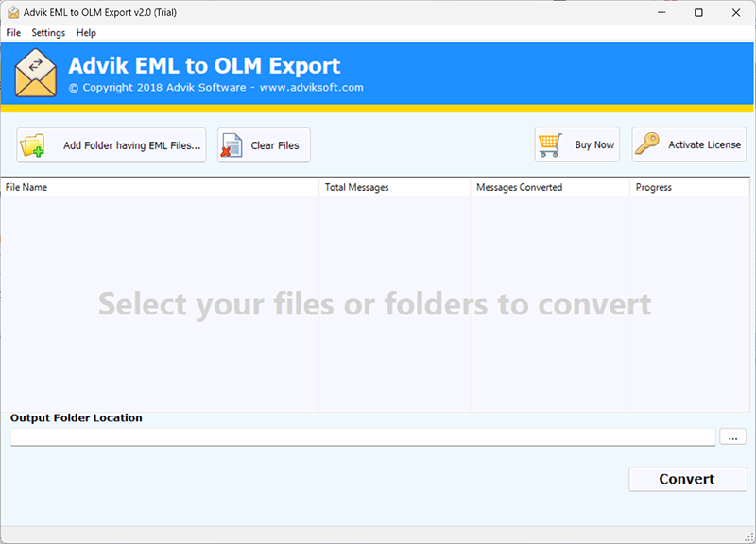Viewport: 756px width, 544px height.
Task: Browse for output folder with ellipsis button
Action: pos(733,437)
